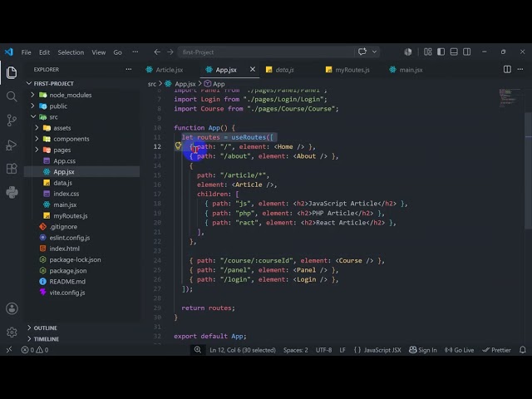Open App.css in the explorer

(82, 160)
